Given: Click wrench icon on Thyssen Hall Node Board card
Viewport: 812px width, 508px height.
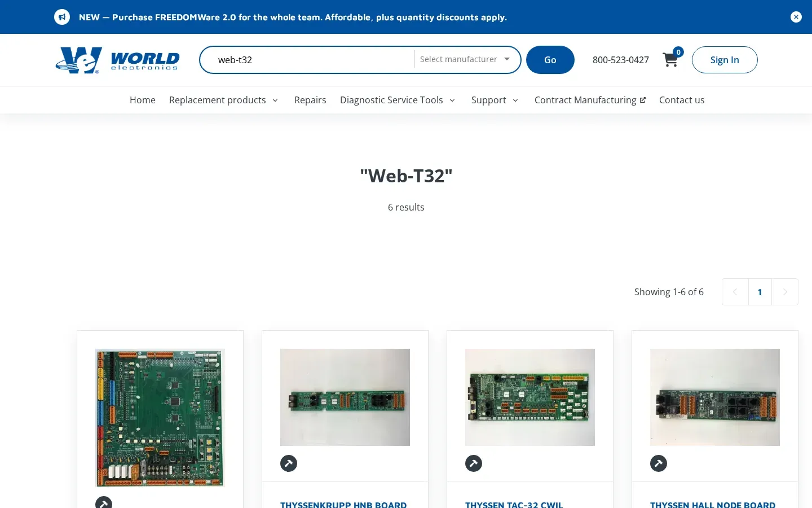Looking at the screenshot, I should pyautogui.click(x=659, y=463).
